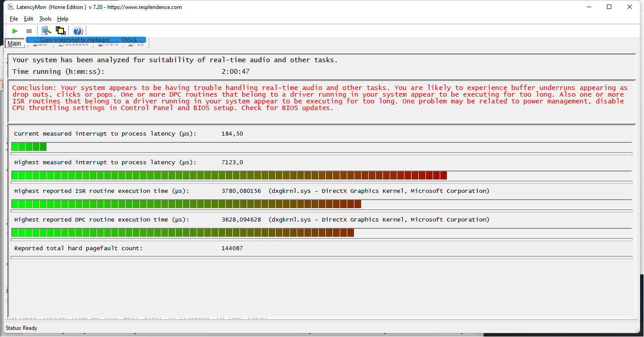The height and width of the screenshot is (337, 644).
Task: Open options via computer-with-pen toolbar icon
Action: [x=46, y=31]
